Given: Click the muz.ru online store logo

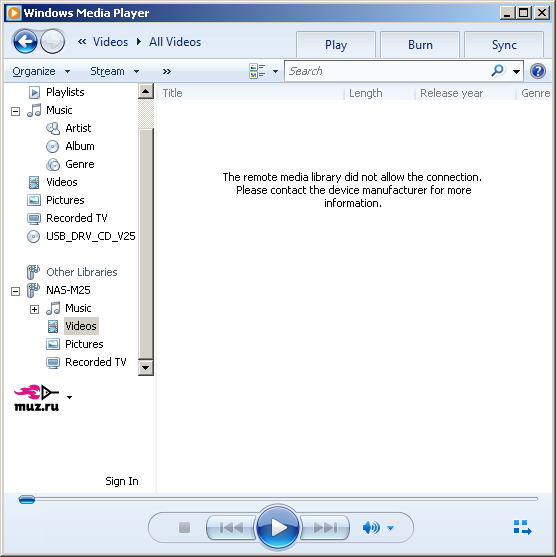Looking at the screenshot, I should 36,398.
